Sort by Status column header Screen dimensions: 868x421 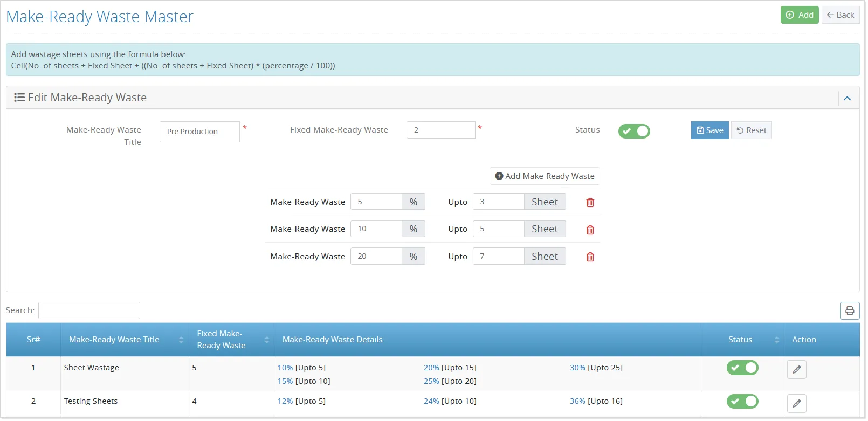point(742,340)
